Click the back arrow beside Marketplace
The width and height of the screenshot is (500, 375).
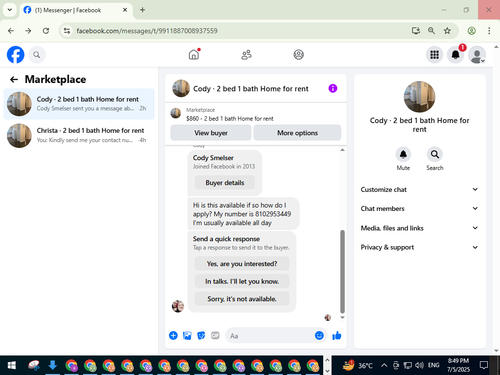(14, 79)
